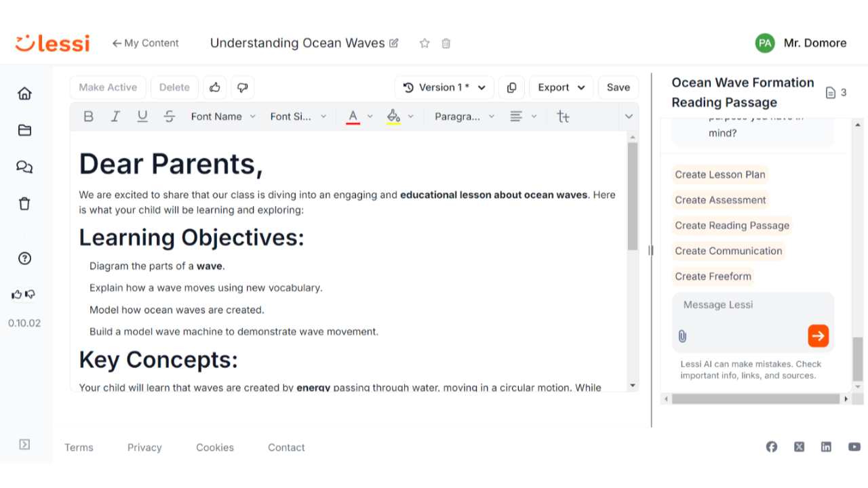This screenshot has height=488, width=868.
Task: Click the orange send arrow button
Action: (x=818, y=335)
